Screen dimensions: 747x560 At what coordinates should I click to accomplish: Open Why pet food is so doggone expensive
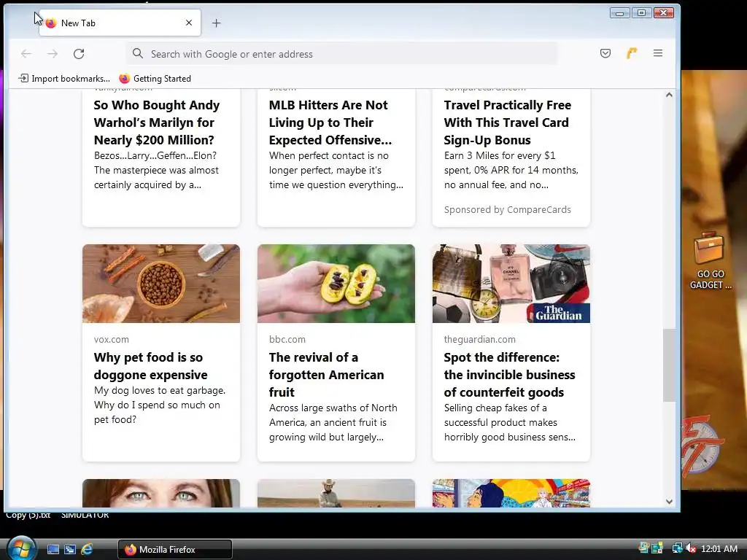[150, 366]
